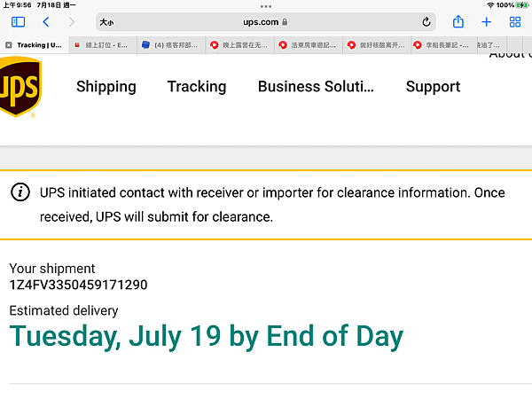Image resolution: width=532 pixels, height=399 pixels.
Task: Switch to the 線上訂位 tab
Action: point(104,44)
